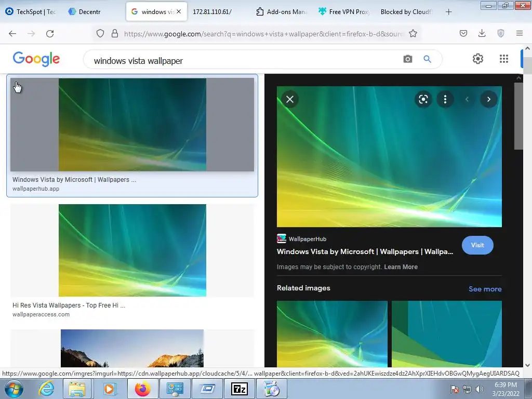Select the Hi Res Vista Wallpapers thumbnail
The image size is (532, 399).
(x=132, y=250)
